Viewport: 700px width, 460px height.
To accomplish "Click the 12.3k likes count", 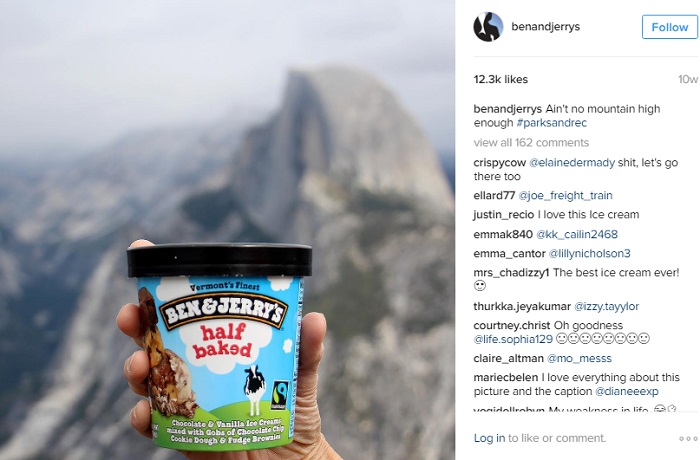I will pos(500,79).
